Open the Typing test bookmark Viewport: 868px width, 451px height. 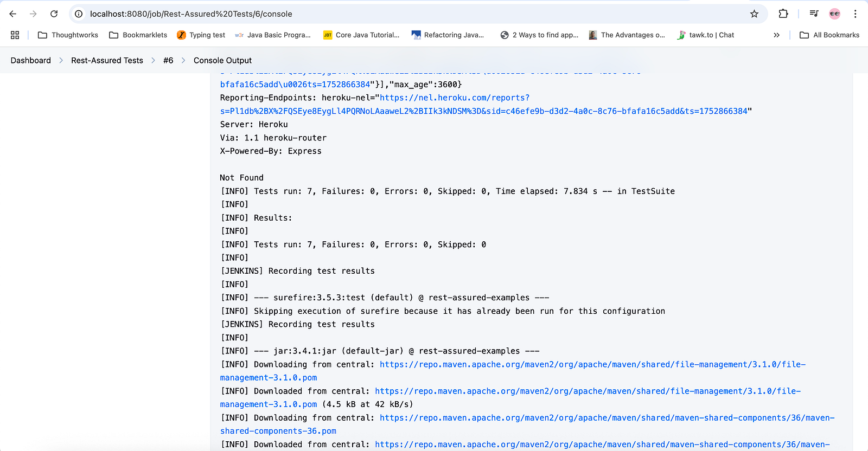pyautogui.click(x=201, y=35)
